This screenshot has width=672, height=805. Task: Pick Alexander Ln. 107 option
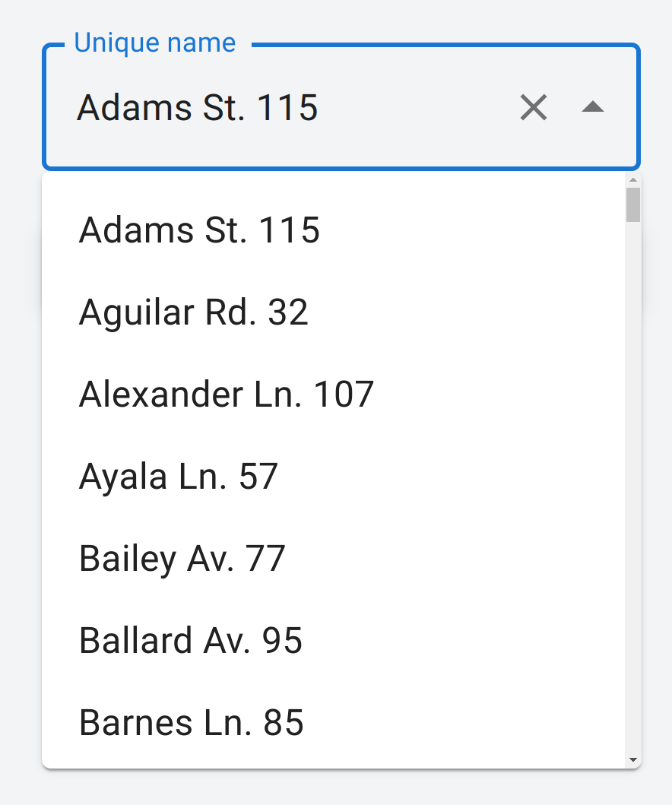point(227,395)
